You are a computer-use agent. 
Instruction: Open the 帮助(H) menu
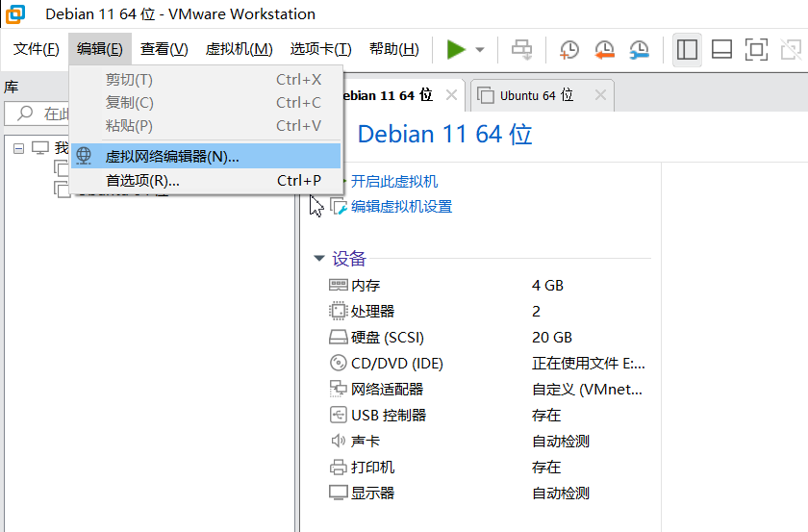[x=394, y=49]
